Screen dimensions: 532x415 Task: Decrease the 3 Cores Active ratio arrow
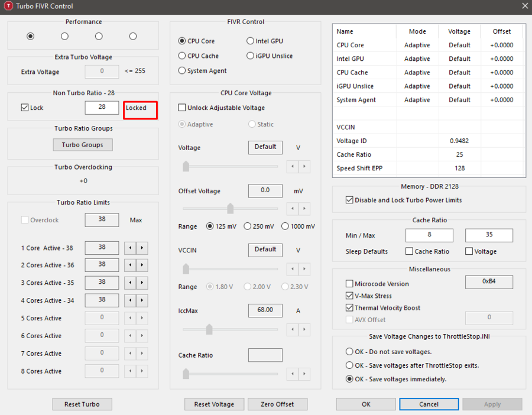pos(130,283)
